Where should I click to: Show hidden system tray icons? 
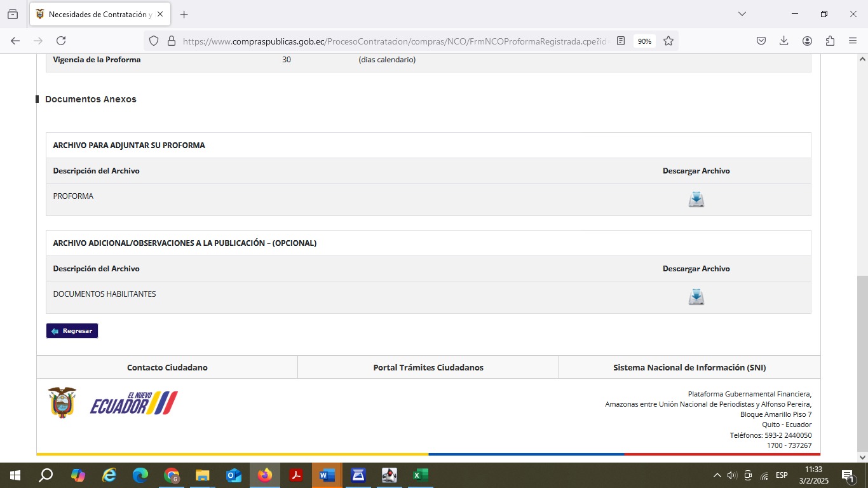(x=717, y=475)
